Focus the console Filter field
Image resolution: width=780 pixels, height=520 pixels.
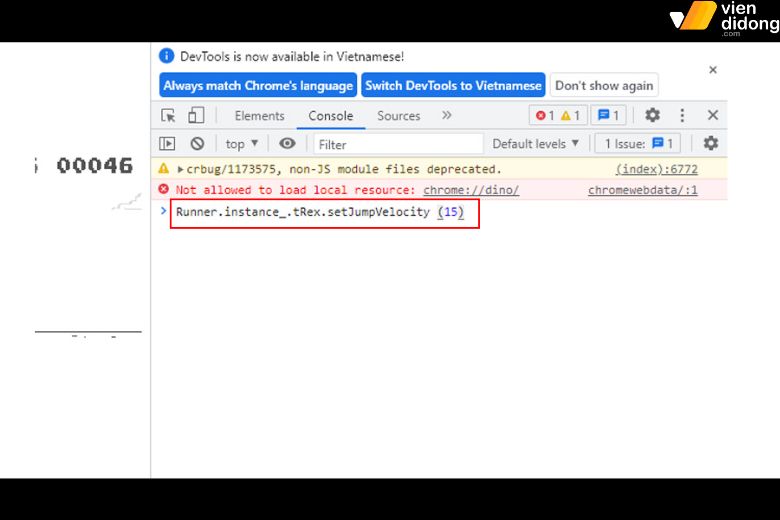tap(398, 144)
